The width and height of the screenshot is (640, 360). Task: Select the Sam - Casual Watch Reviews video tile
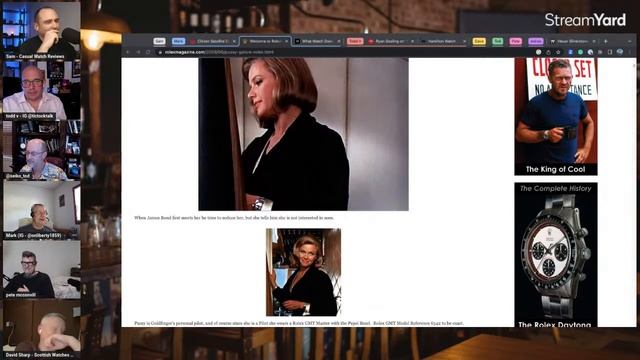click(41, 31)
